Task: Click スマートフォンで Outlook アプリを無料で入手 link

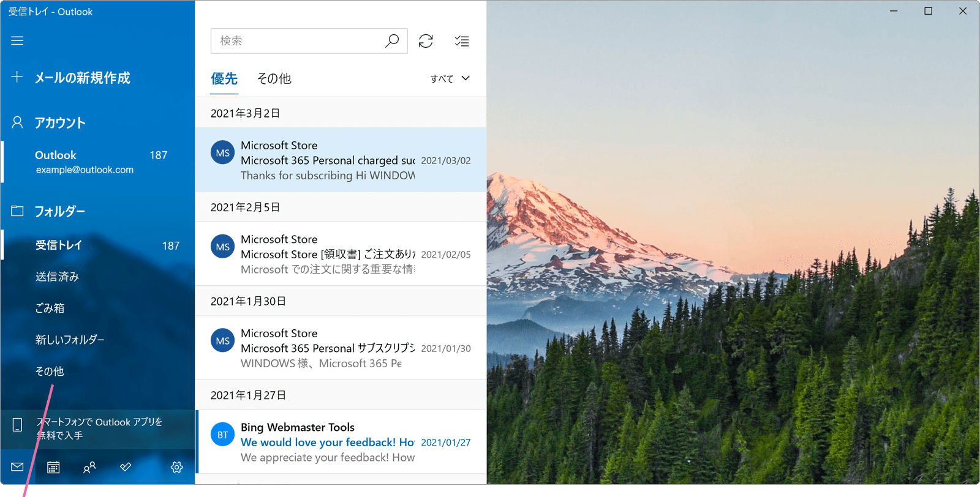Action: pyautogui.click(x=98, y=428)
